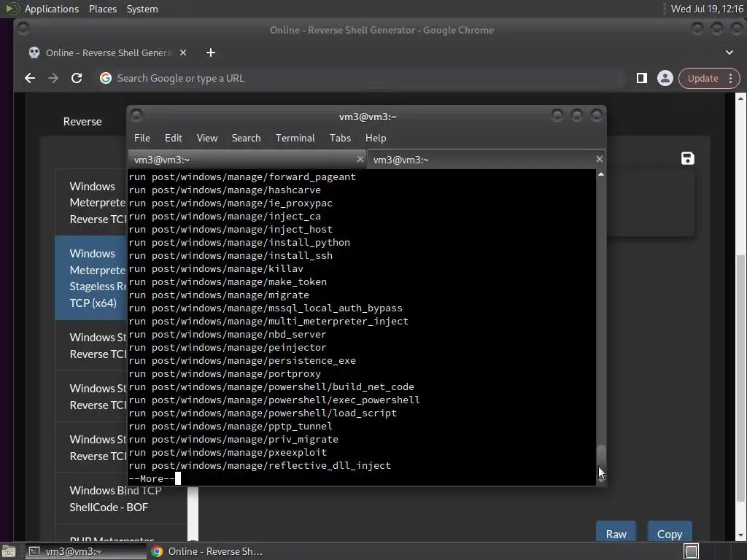Open the Reverse tab on the webpage
747x560 pixels.
[82, 122]
